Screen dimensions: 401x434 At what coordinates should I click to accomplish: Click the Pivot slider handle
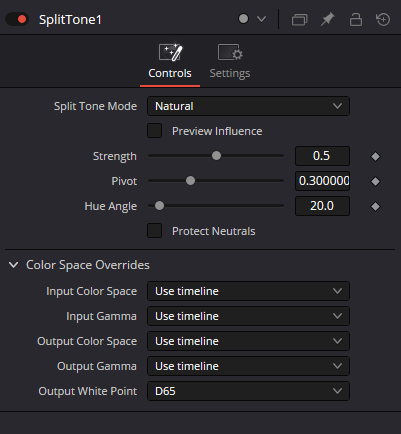pyautogui.click(x=190, y=181)
